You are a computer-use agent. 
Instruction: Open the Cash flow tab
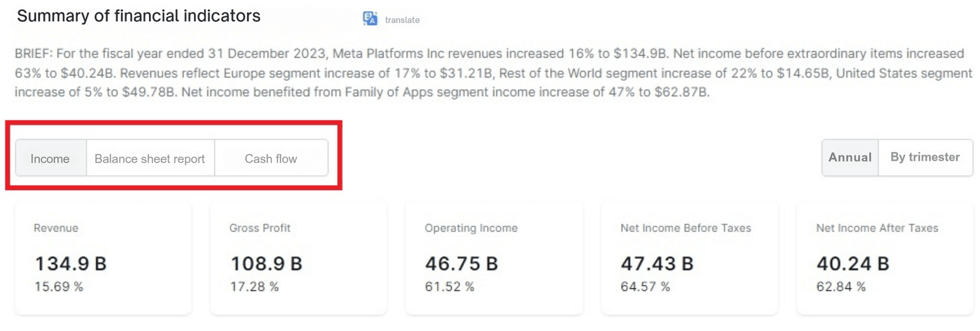271,159
